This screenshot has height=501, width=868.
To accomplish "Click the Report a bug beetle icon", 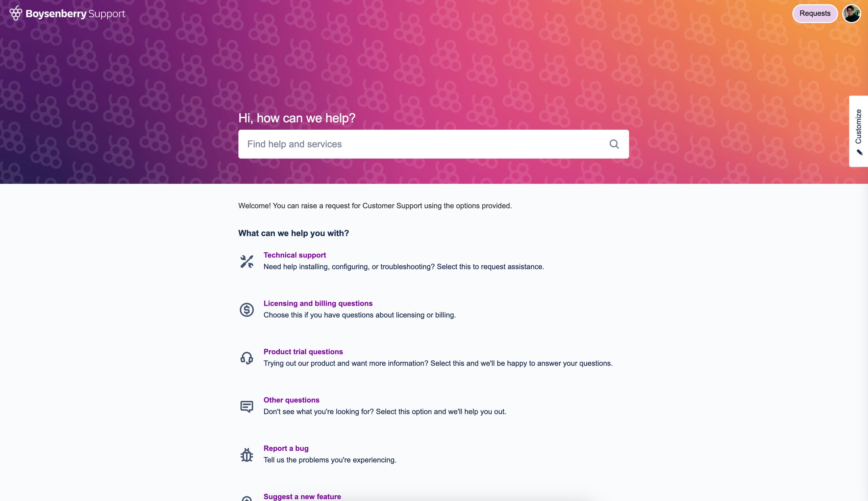I will click(x=246, y=454).
